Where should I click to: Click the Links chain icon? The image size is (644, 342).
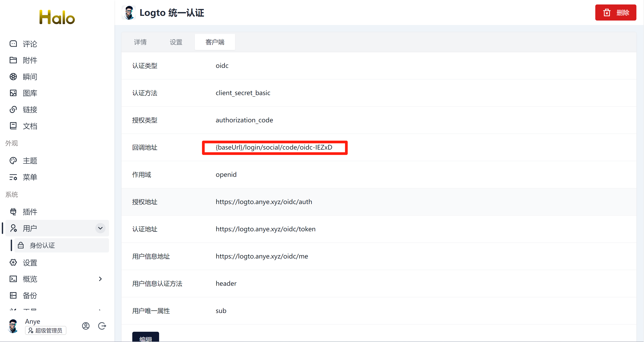point(13,109)
